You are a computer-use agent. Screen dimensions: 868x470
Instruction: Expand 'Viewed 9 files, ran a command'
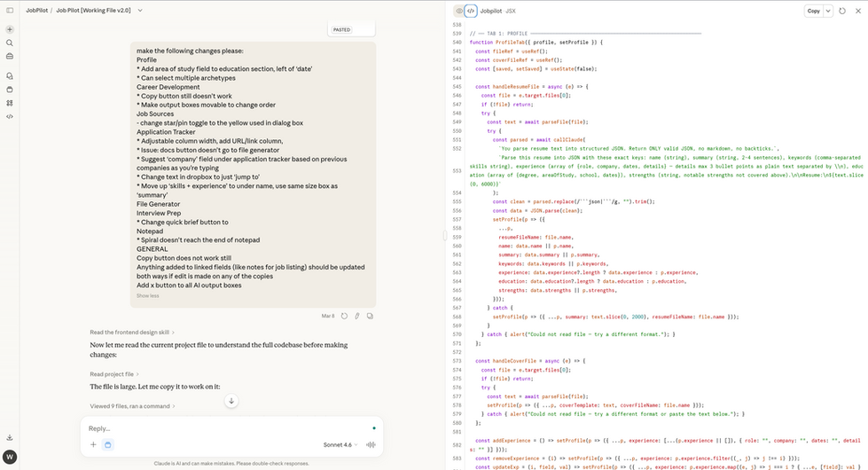[x=132, y=406]
